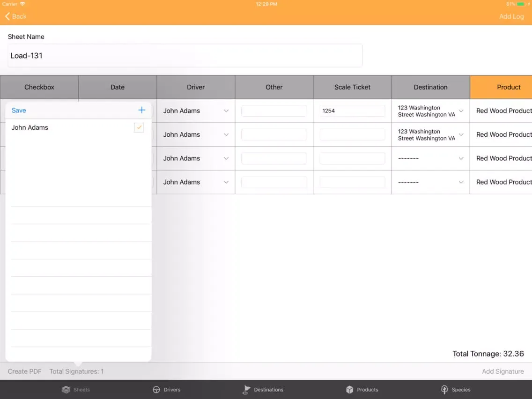Focus the Other field in fourth row
532x399 pixels.
274,182
